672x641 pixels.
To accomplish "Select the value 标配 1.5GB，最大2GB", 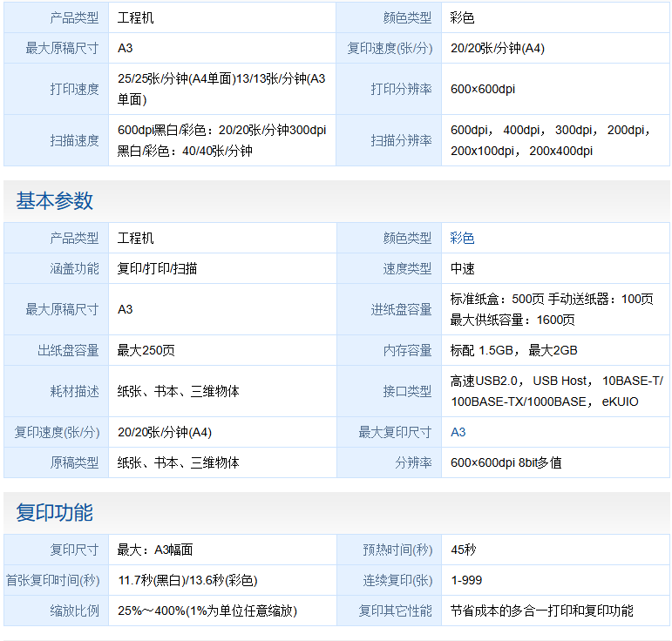I will click(x=514, y=350).
